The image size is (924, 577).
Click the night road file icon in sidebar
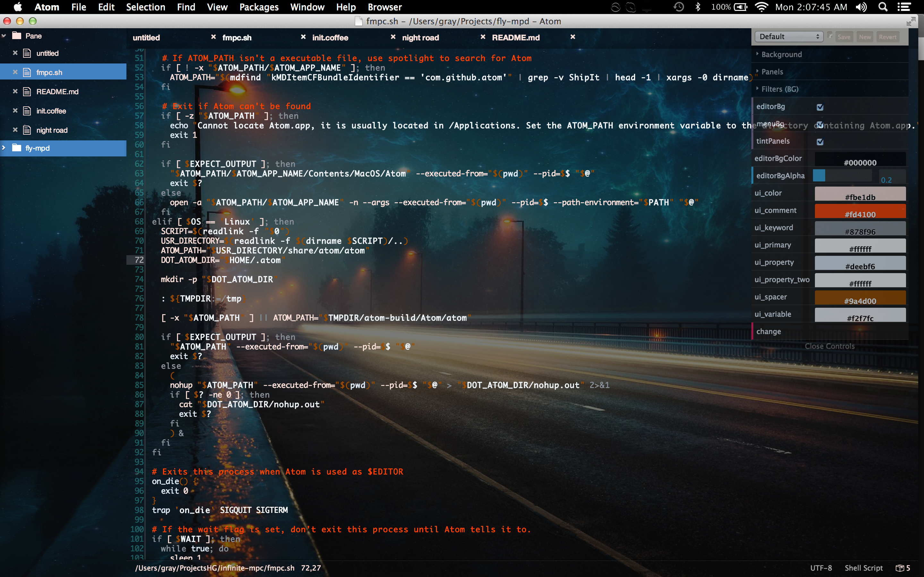point(27,130)
